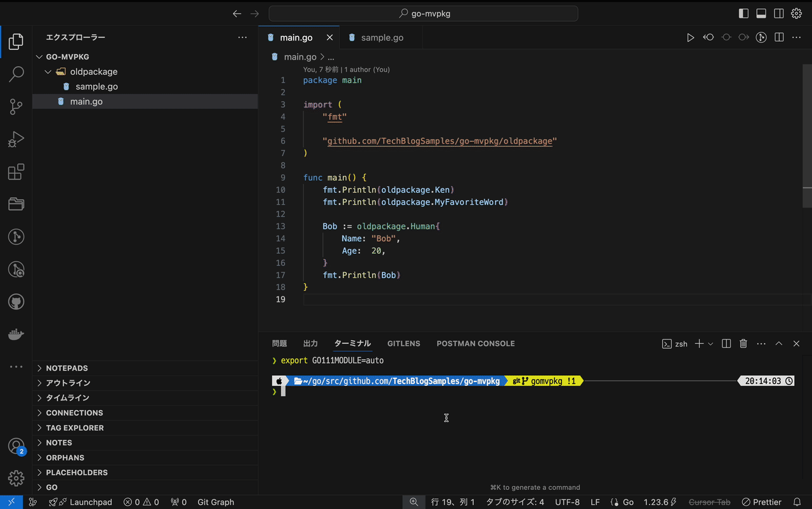The image size is (812, 509).
Task: Kill the terminal with trash icon
Action: [x=743, y=343]
